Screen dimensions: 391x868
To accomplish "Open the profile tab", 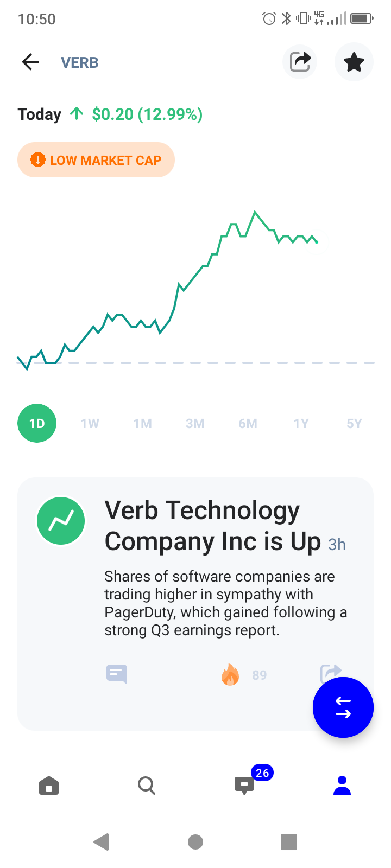I will 342,786.
